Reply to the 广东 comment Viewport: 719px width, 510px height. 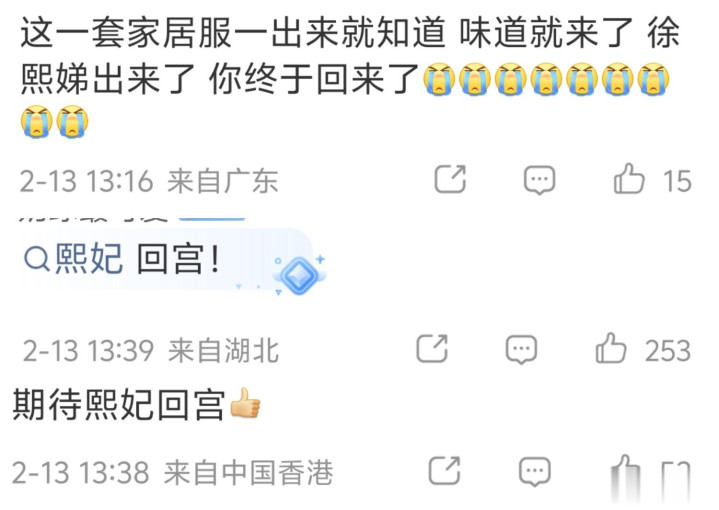(540, 180)
